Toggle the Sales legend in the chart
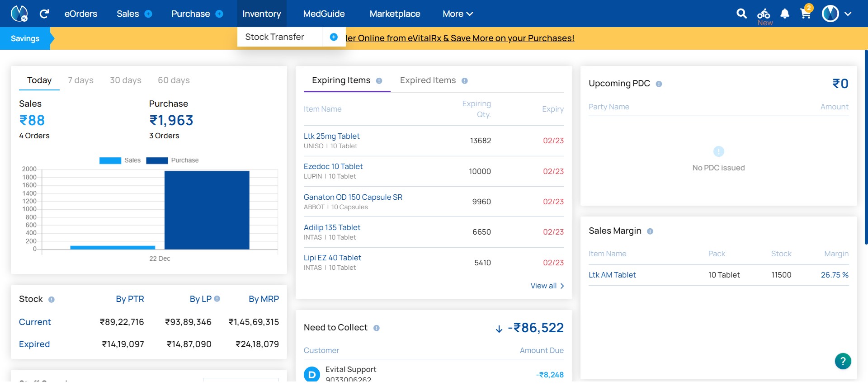 tap(120, 160)
